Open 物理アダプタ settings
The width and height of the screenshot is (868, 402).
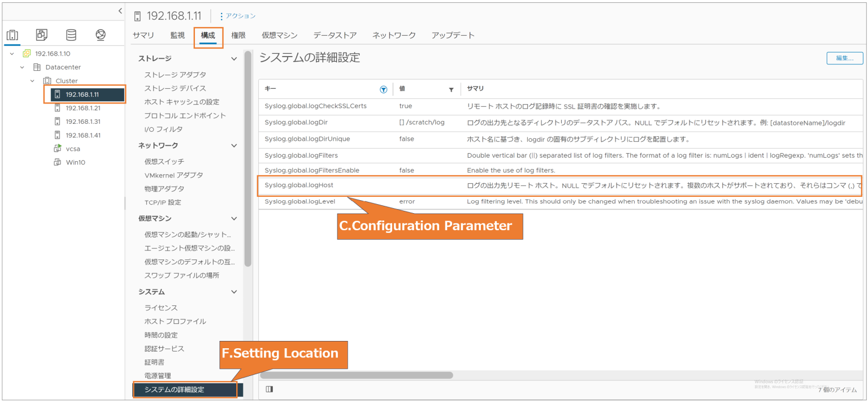point(164,189)
